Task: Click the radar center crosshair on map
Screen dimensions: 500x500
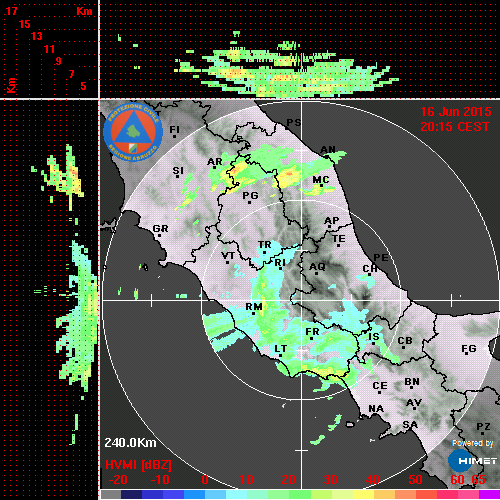Action: click(x=302, y=301)
